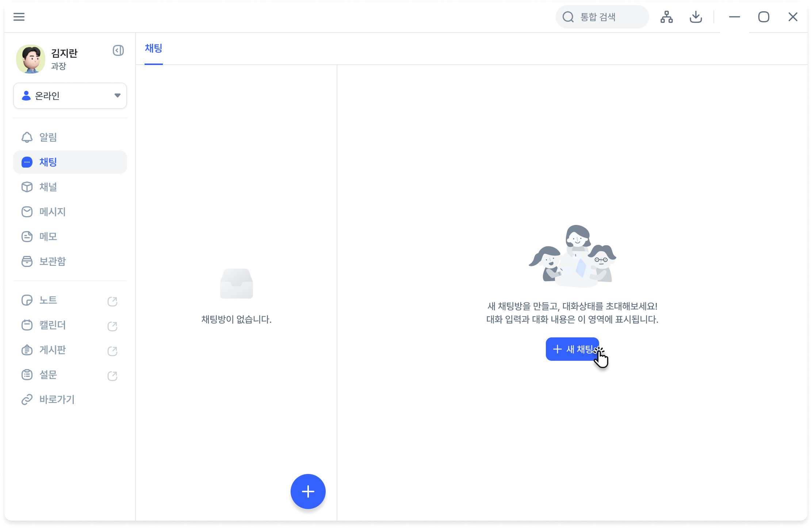
Task: Switch to the 채팅 tab header
Action: coord(153,49)
